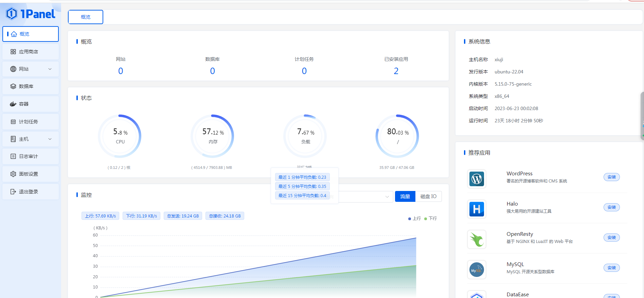Click the disk / usage gauge
This screenshot has width=644, height=298.
coord(397,136)
